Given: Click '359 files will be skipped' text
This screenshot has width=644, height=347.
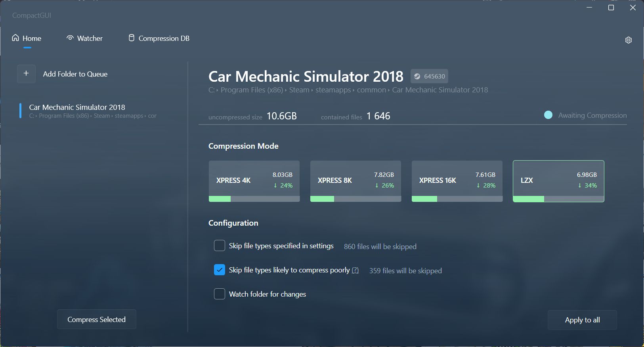Looking at the screenshot, I should click(405, 270).
